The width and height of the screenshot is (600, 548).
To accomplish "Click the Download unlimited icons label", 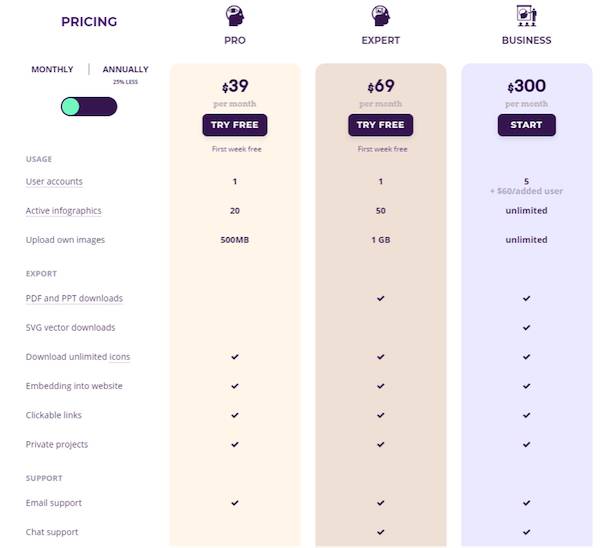I will coord(78,357).
